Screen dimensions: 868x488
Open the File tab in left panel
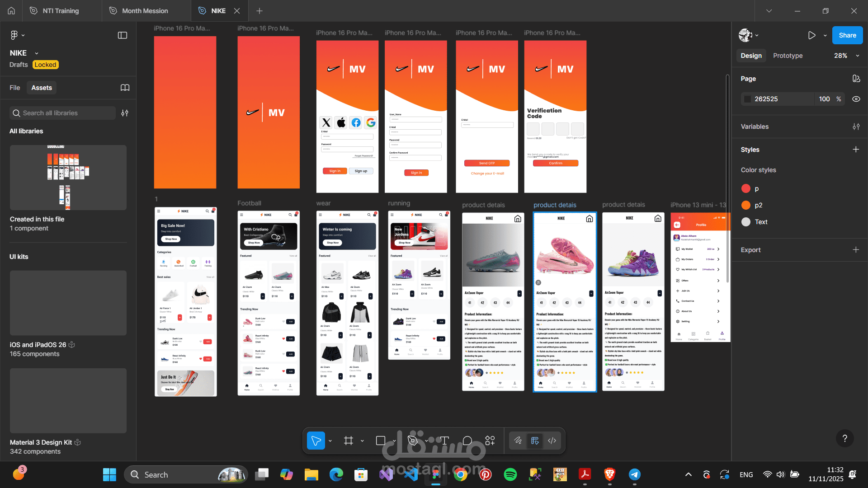pyautogui.click(x=15, y=88)
